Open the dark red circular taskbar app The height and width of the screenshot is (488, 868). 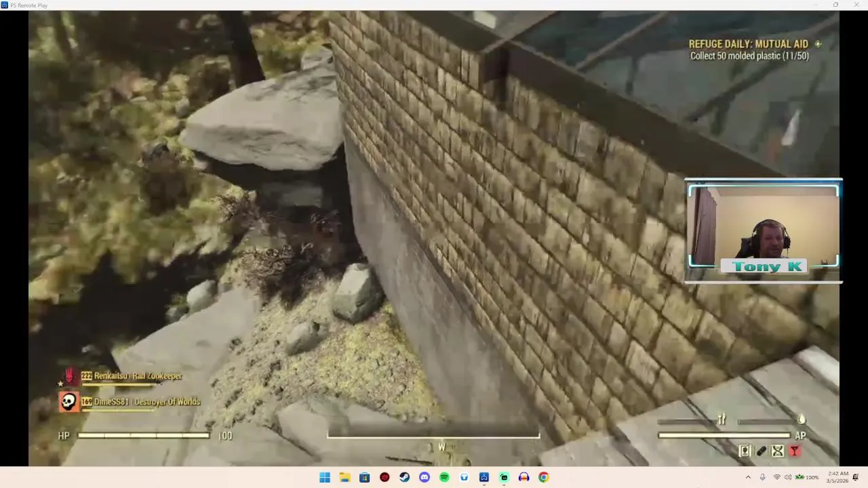(x=384, y=477)
